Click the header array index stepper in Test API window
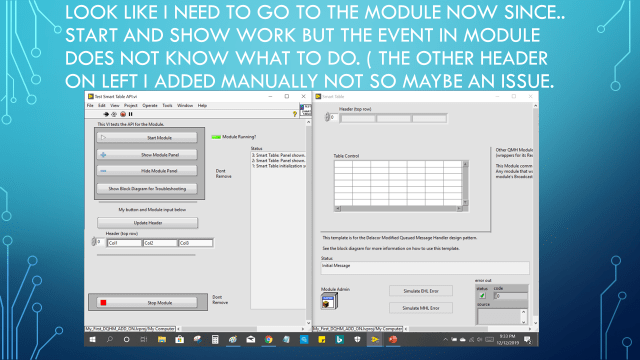This screenshot has width=640, height=360. coord(93,242)
